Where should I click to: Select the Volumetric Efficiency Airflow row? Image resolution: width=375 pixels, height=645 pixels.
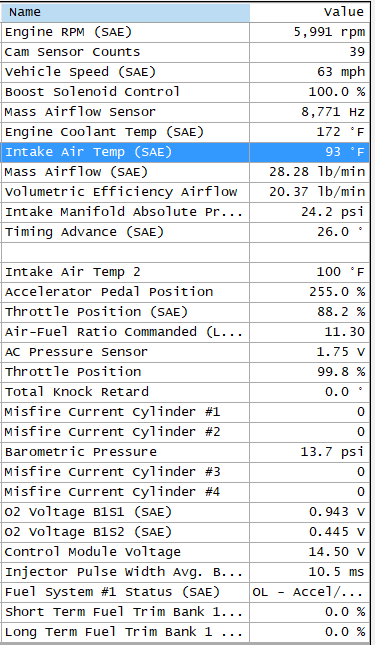tap(185, 192)
